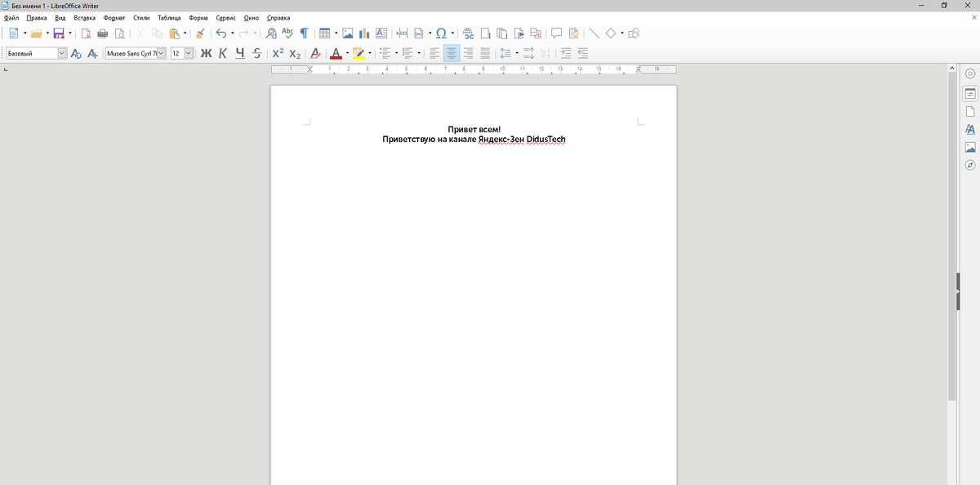
Task: Insert an endnote
Action: (x=502, y=33)
